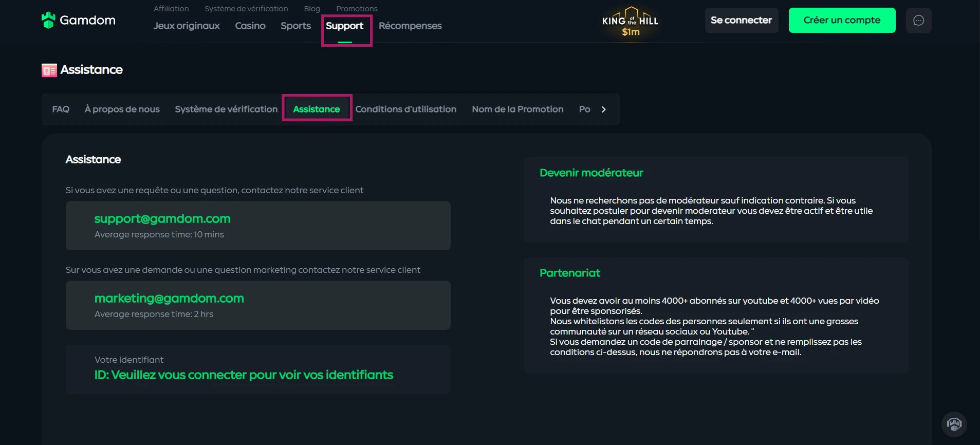The image size is (980, 445).
Task: Click the Créer un compte button
Action: (x=842, y=21)
